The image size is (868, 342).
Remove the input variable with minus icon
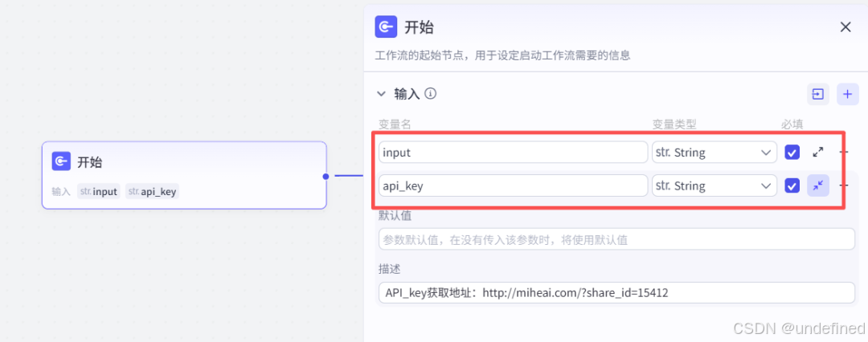pos(844,153)
